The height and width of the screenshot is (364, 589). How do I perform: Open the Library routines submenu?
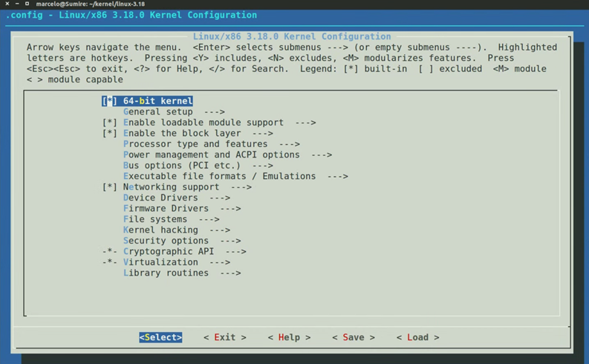coord(166,273)
